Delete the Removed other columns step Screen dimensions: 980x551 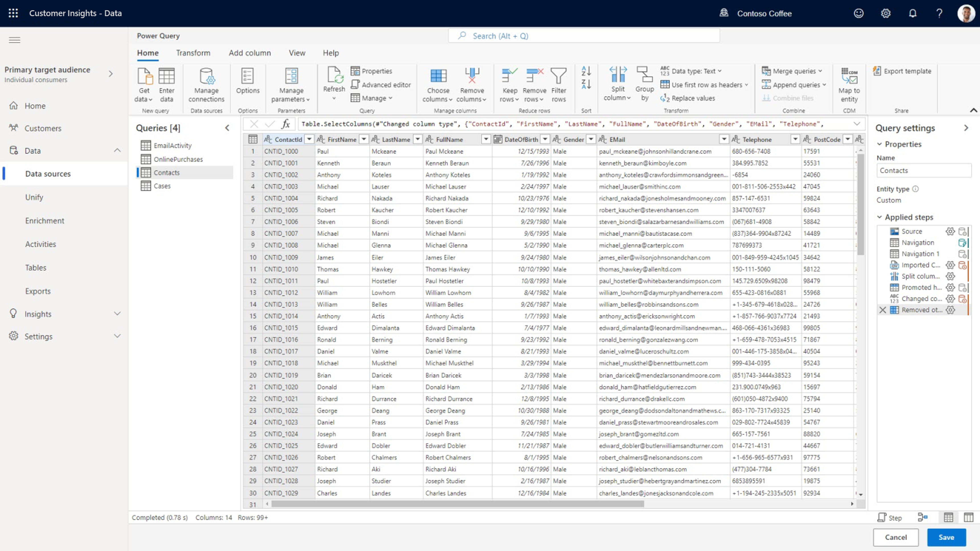[883, 310]
